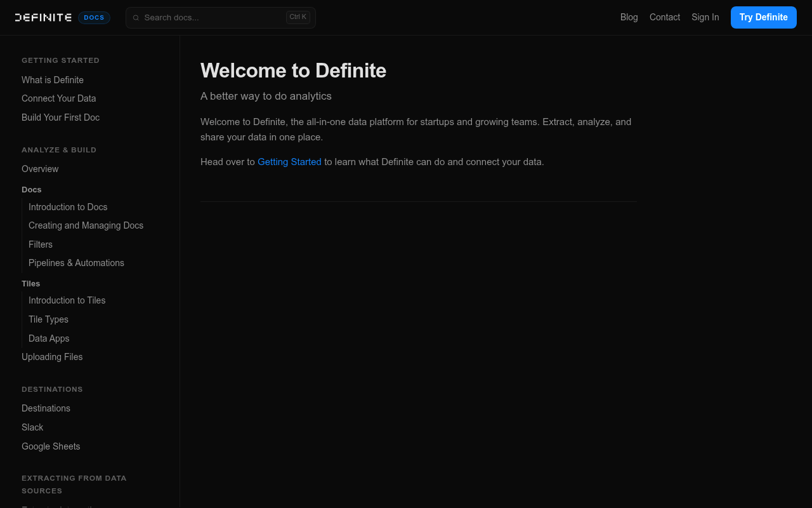Screen dimensions: 812x508
Task: Click the DOCS badge beside logo
Action: (94, 18)
